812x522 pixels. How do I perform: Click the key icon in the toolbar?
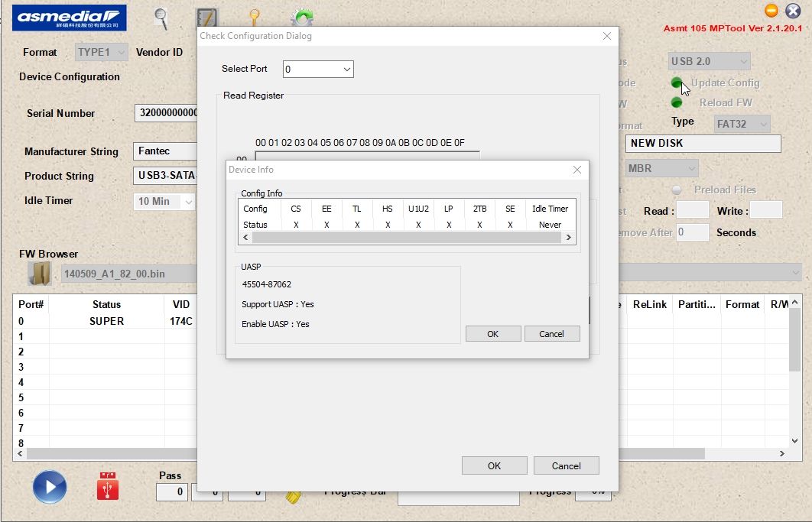[x=255, y=18]
